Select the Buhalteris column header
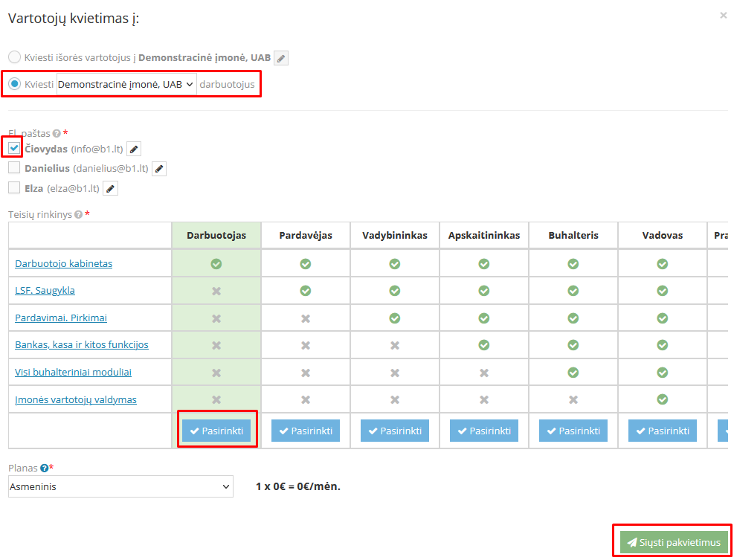Image resolution: width=734 pixels, height=560 pixels. 573,236
